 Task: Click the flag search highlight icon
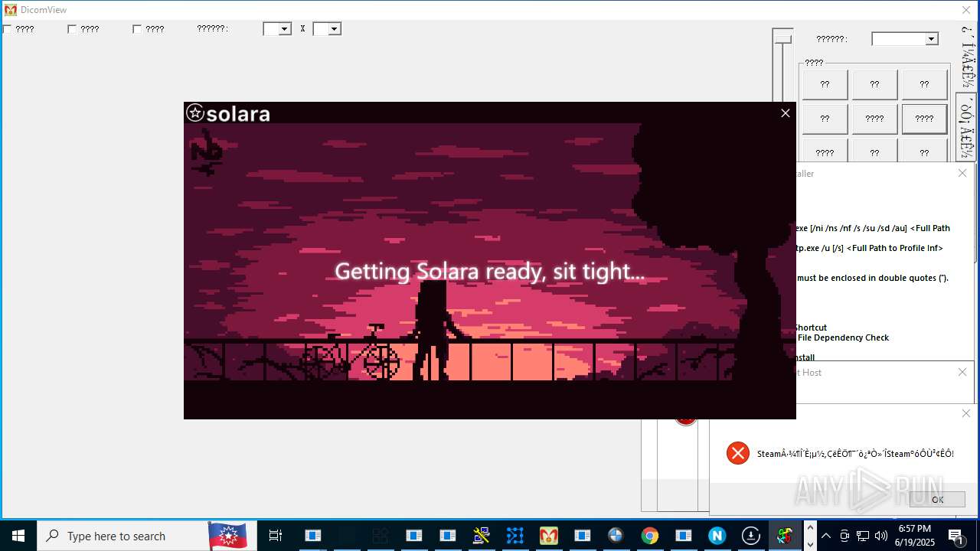tap(228, 536)
